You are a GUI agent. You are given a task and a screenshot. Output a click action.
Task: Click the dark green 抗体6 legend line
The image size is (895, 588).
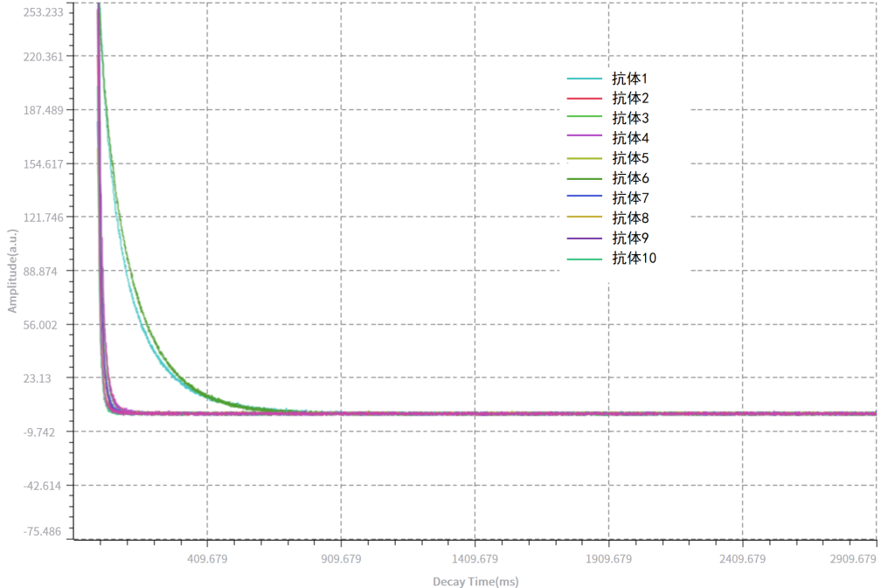(585, 178)
